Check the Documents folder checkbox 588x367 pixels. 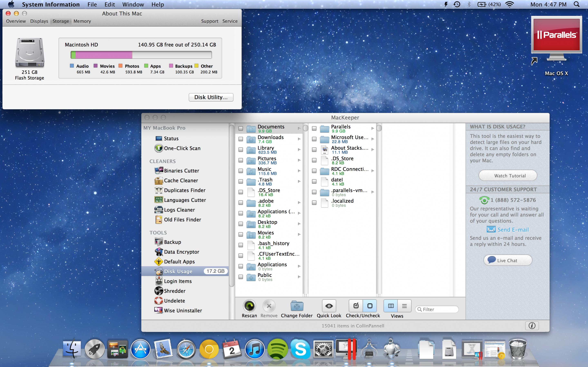click(x=241, y=128)
